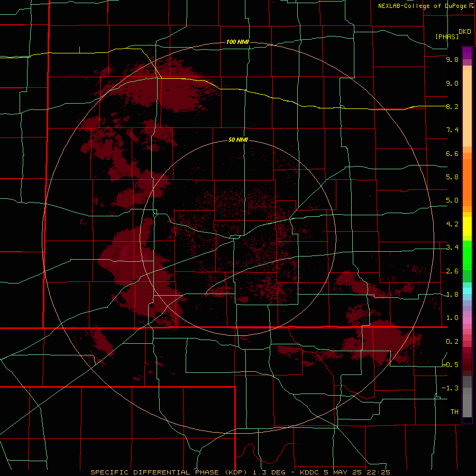The width and height of the screenshot is (476, 476).
Task: Click the 100 NMI range ring label
Action: click(237, 42)
